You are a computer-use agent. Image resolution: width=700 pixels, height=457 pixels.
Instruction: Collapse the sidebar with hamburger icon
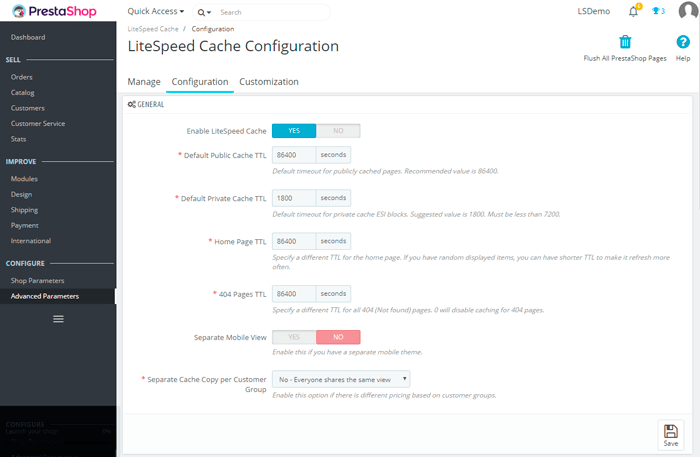58,318
